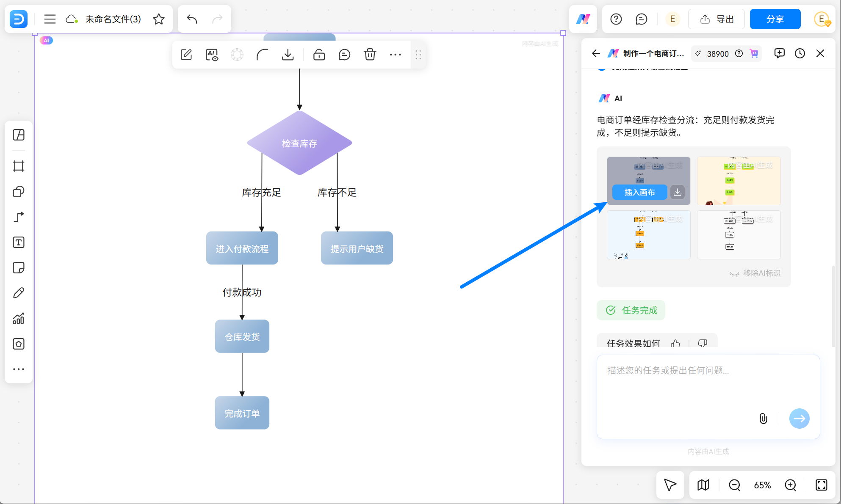Click the AI image view toolbar icon
The height and width of the screenshot is (504, 841).
[x=212, y=55]
